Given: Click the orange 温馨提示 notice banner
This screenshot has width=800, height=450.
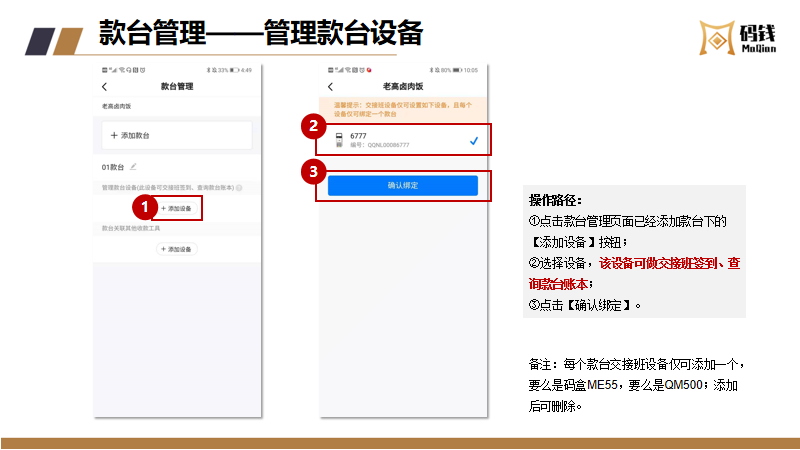Looking at the screenshot, I should point(402,108).
